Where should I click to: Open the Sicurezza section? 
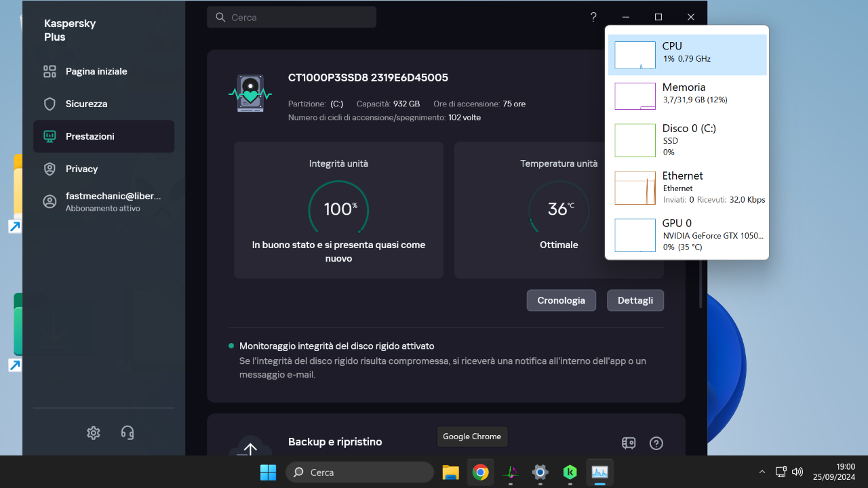[x=104, y=104]
